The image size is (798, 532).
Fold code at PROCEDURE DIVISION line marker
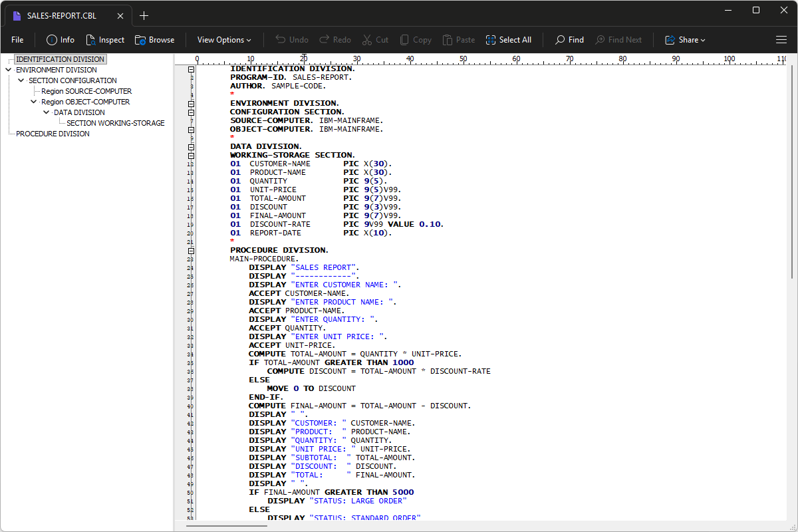192,250
